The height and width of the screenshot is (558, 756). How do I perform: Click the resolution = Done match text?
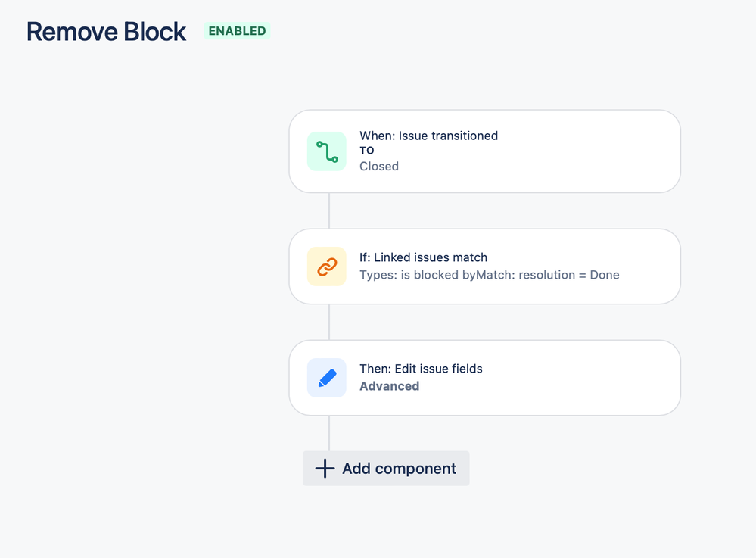coord(569,275)
